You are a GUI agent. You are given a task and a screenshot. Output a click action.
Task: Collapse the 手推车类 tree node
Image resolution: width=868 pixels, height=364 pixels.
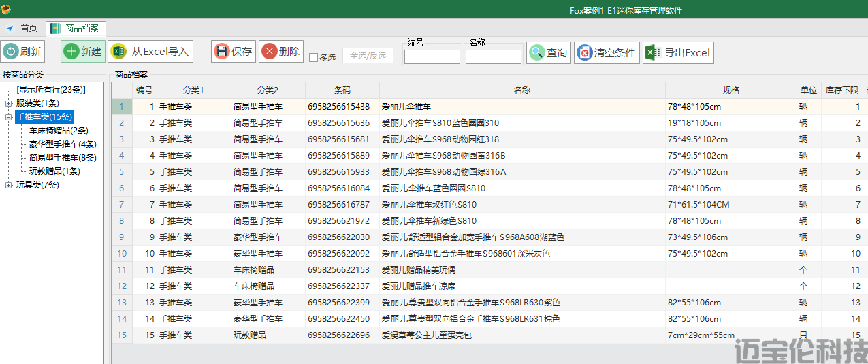coord(8,117)
